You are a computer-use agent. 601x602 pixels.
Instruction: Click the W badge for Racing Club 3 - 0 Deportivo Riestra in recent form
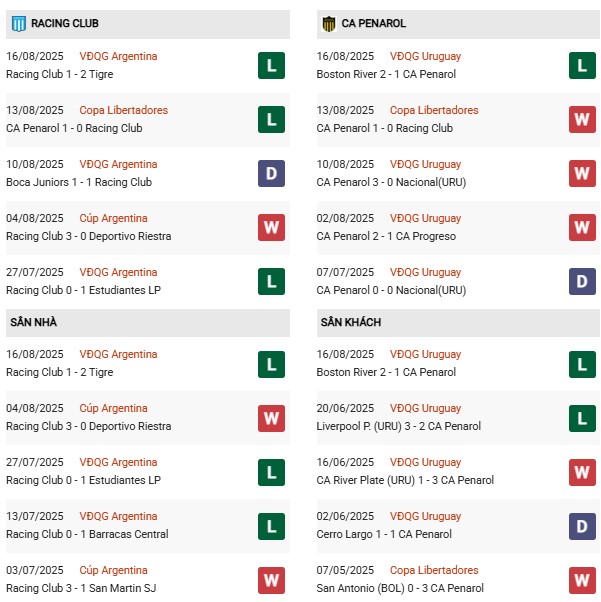(x=271, y=228)
